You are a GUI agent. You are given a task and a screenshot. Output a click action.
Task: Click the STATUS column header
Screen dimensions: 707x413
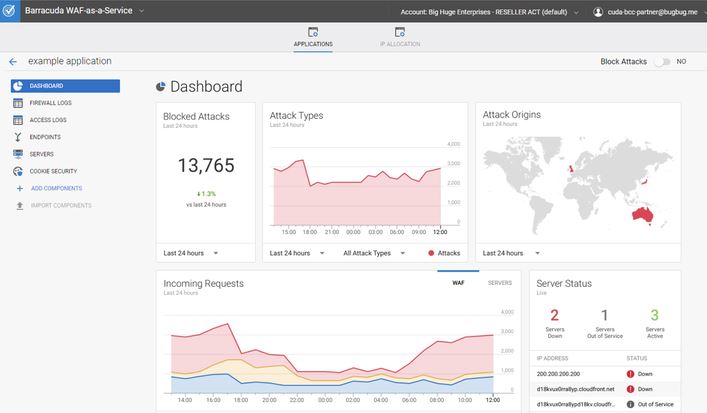click(x=637, y=358)
